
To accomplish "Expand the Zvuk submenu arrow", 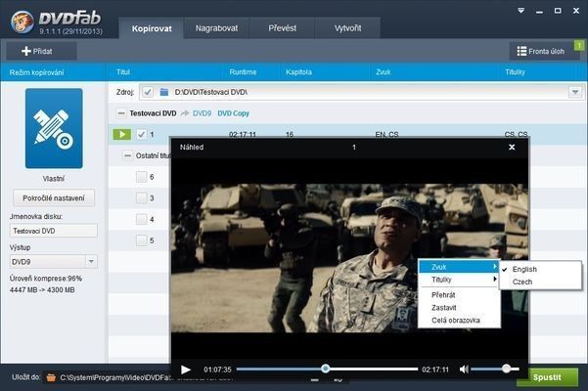I will (495, 267).
